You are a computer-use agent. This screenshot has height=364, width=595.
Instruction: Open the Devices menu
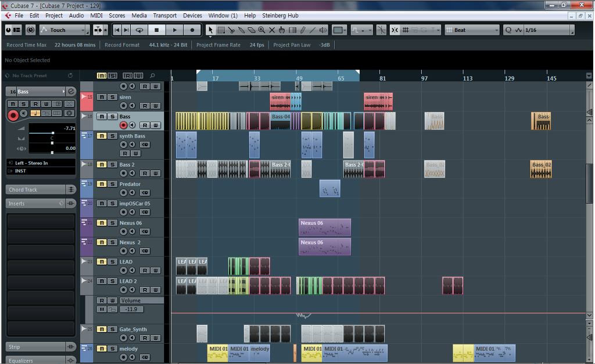[x=192, y=16]
